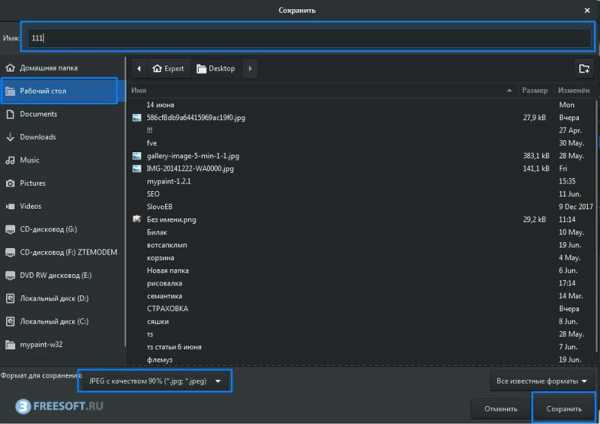Image resolution: width=600 pixels, height=424 pixels.
Task: Click the icon of Без имени.png
Action: pyautogui.click(x=137, y=219)
